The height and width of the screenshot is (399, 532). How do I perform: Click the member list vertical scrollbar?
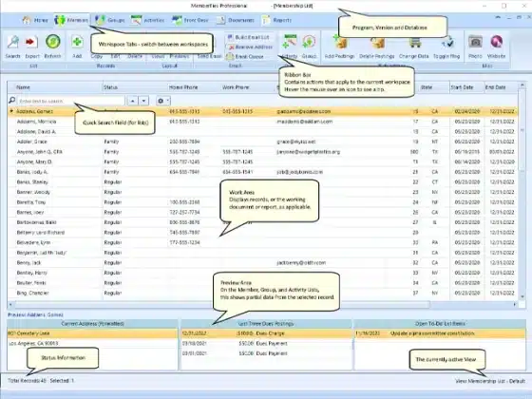522,190
